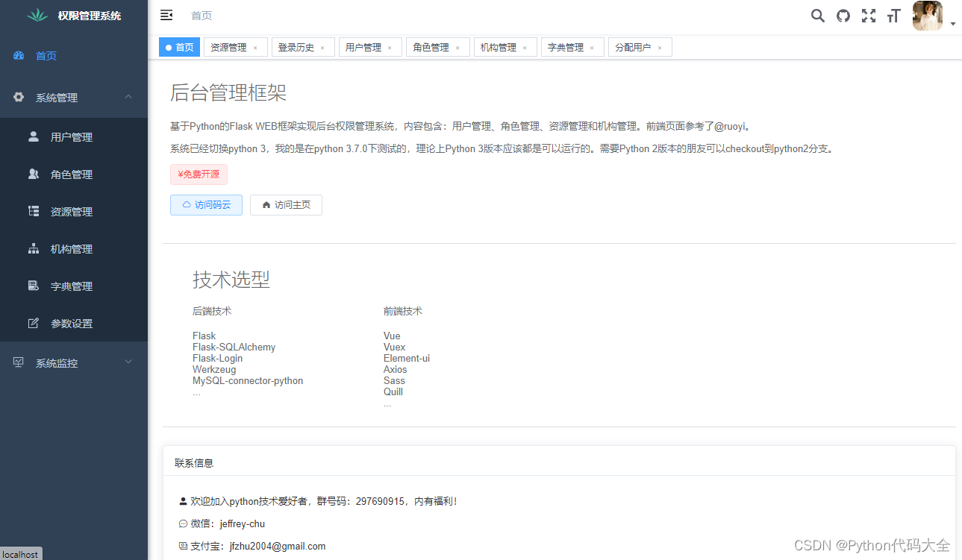This screenshot has height=560, width=962.
Task: Click the 访问主页 button
Action: click(x=286, y=205)
